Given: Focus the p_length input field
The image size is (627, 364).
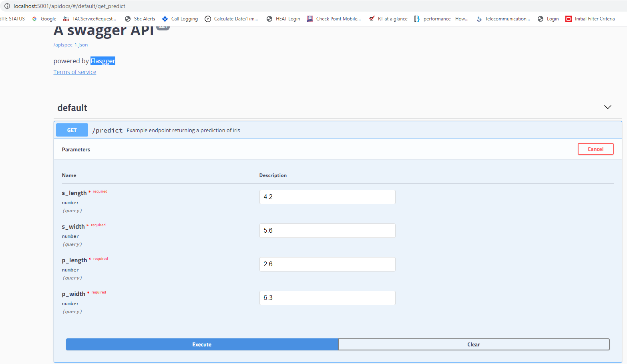Looking at the screenshot, I should (327, 264).
